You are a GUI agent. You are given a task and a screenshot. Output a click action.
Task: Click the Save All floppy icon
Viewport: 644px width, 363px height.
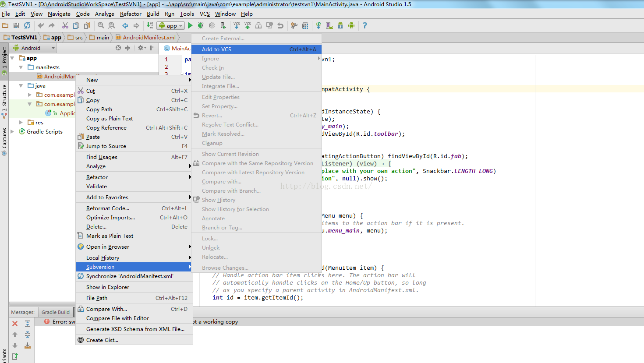[16, 25]
